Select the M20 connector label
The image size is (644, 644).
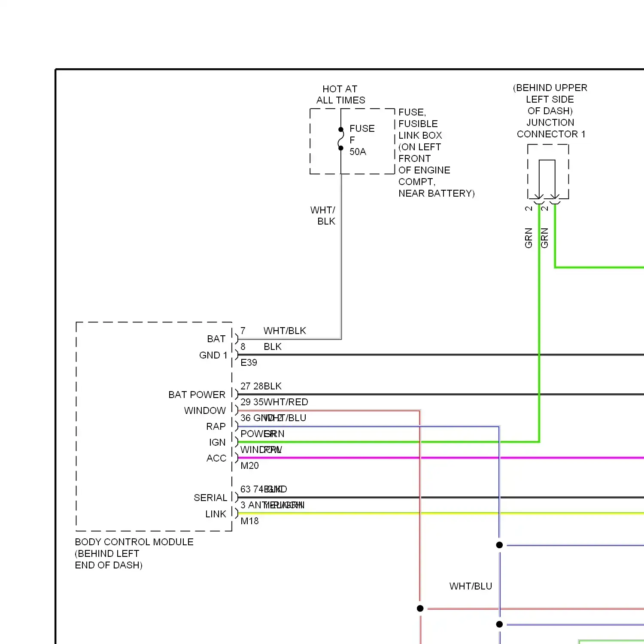249,465
